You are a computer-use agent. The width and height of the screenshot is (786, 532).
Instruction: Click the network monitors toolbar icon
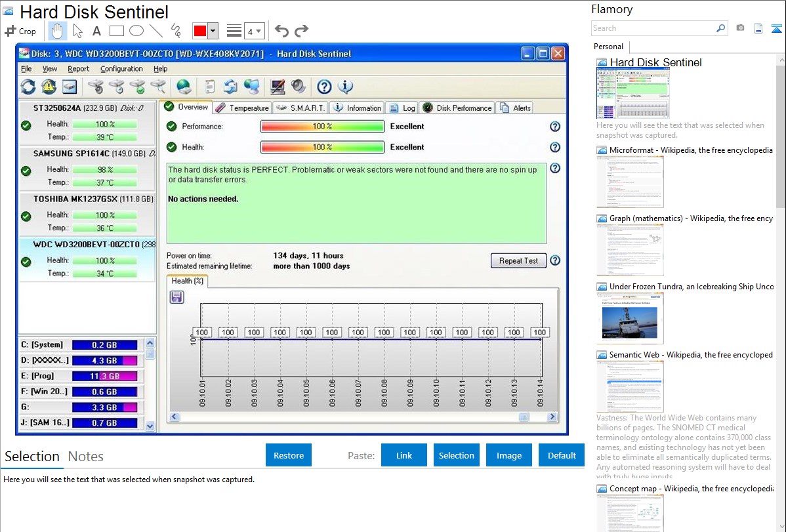point(251,87)
